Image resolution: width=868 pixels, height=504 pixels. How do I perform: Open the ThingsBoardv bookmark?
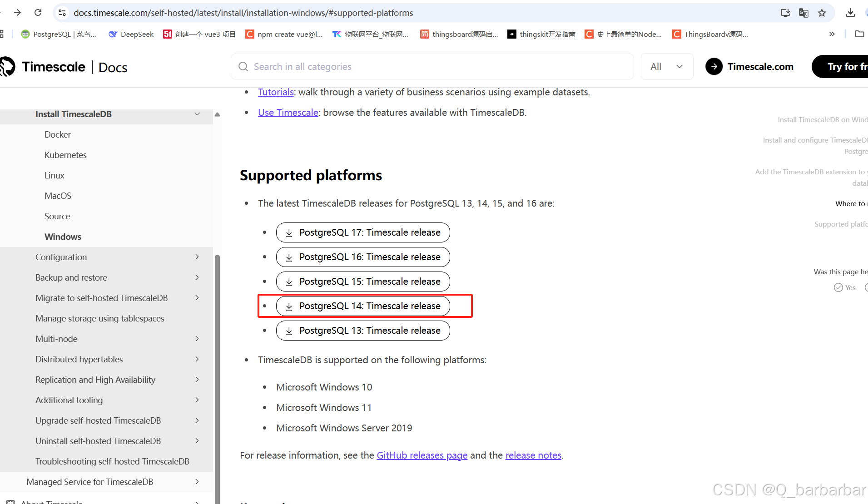(710, 34)
